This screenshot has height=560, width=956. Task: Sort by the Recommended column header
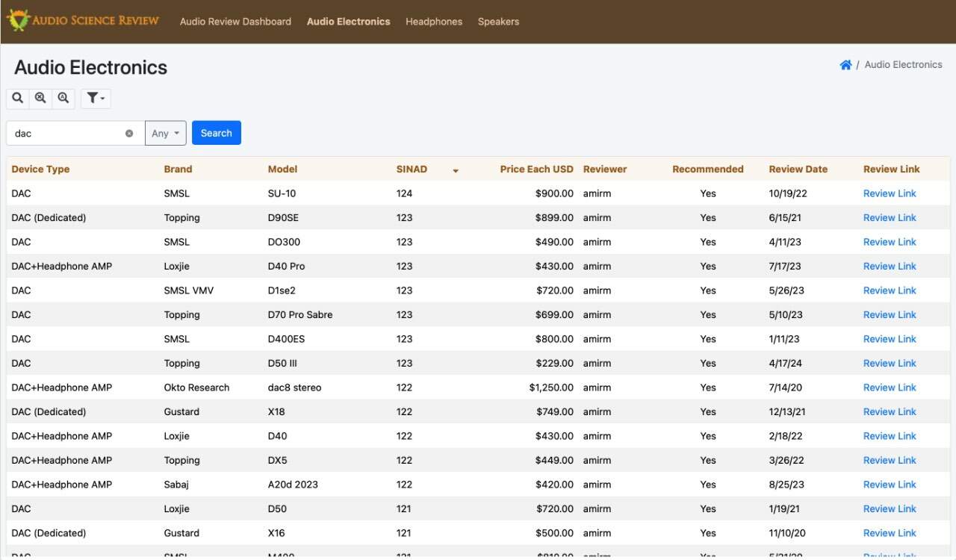pos(708,169)
